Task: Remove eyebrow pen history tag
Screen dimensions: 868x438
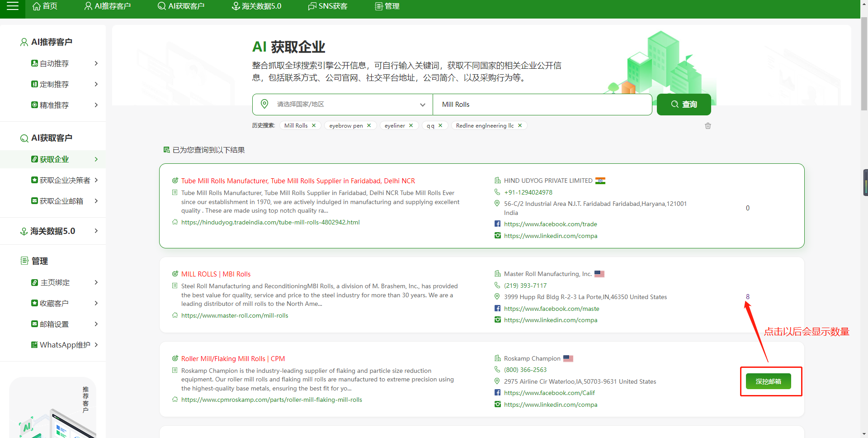Action: point(369,125)
